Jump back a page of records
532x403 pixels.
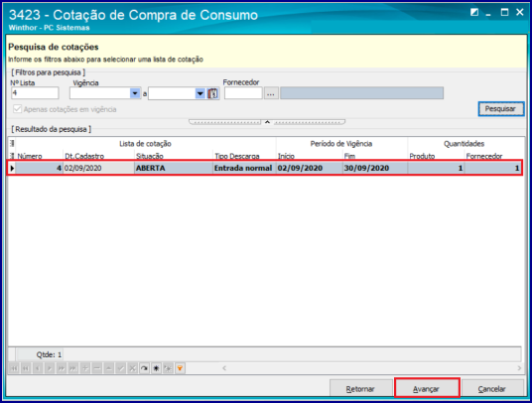(x=26, y=368)
